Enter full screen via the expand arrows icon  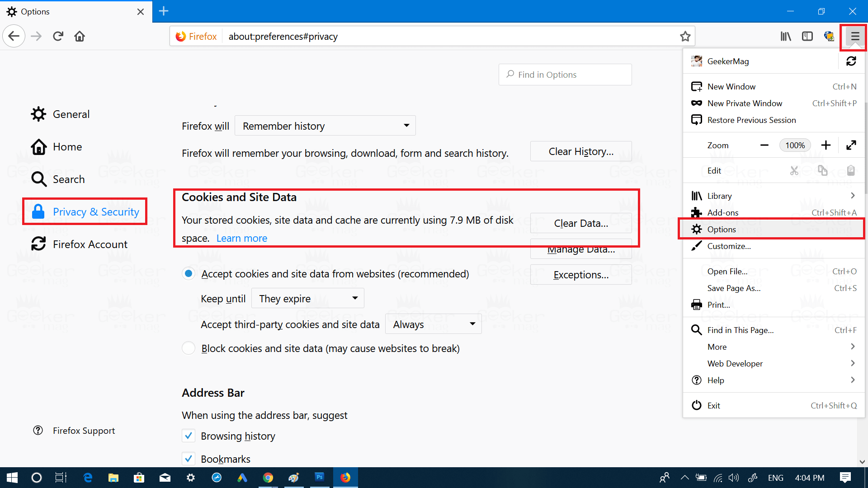click(851, 145)
